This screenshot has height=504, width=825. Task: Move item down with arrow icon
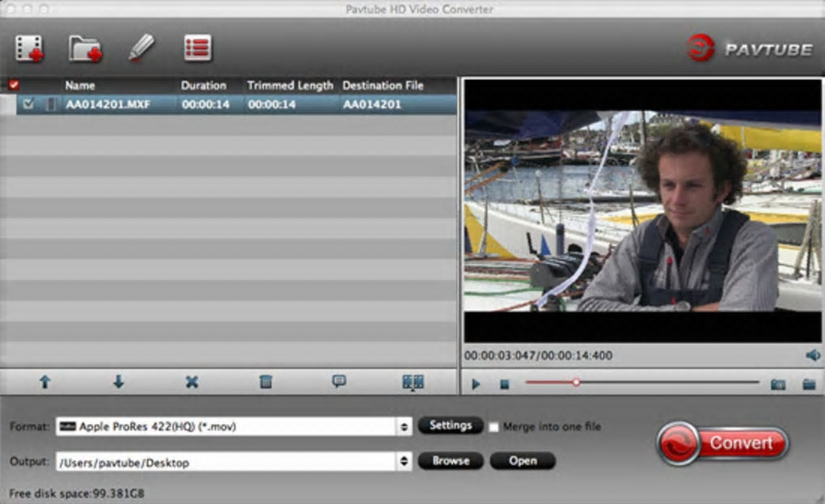click(x=118, y=382)
